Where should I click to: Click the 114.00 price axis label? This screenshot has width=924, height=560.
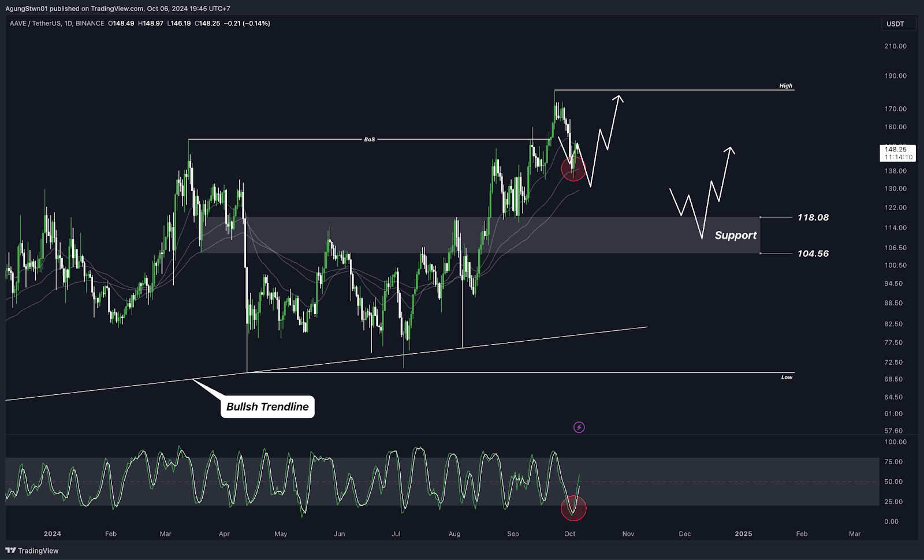pyautogui.click(x=896, y=228)
